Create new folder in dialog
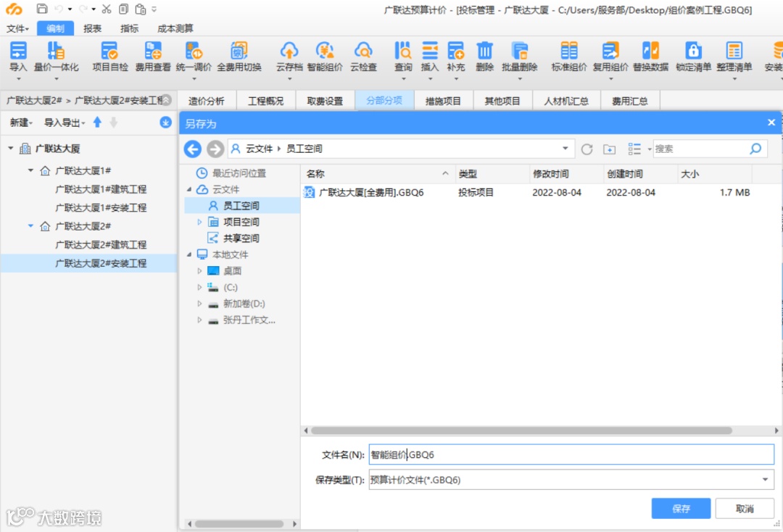 pos(609,149)
